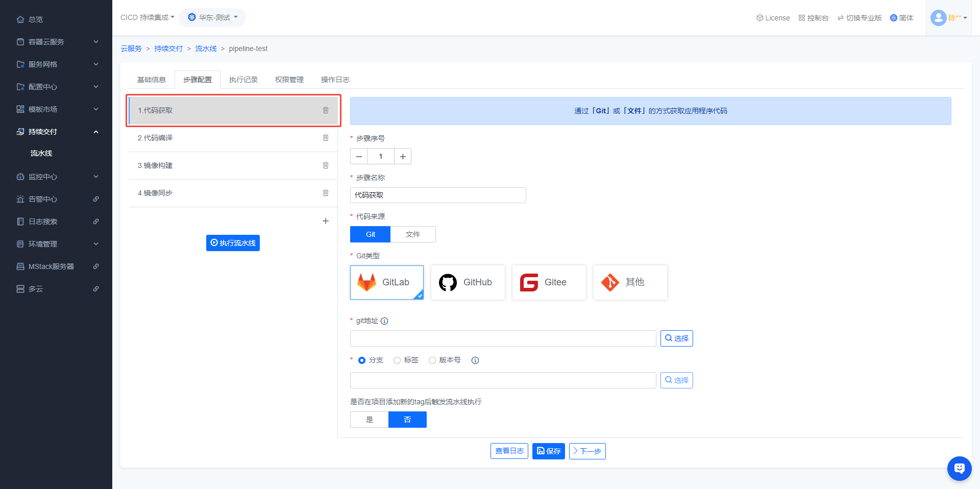Image resolution: width=980 pixels, height=489 pixels.
Task: Click the 保存 button
Action: click(x=548, y=451)
